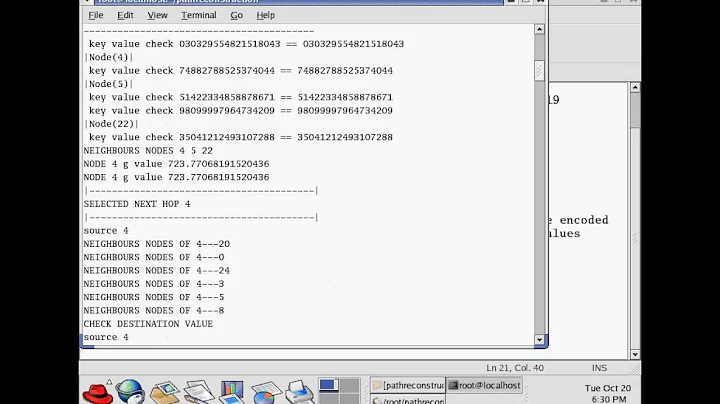Viewport: 720px width, 404px height.
Task: Click key value check 030329554821518043 line
Action: pos(246,44)
